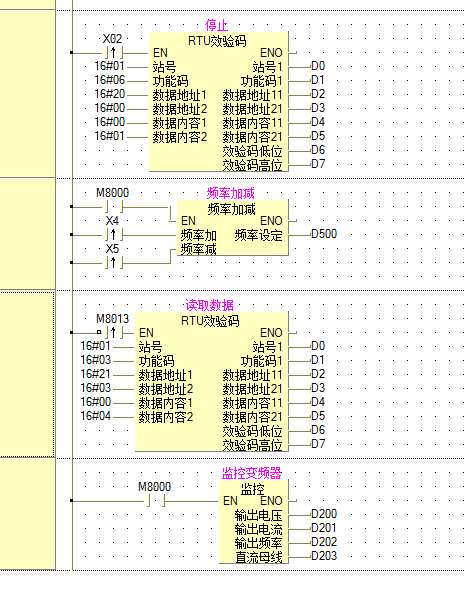This screenshot has width=465, height=590.
Task: Click the M8000 contact above 频率加减 block
Action: coord(114,207)
